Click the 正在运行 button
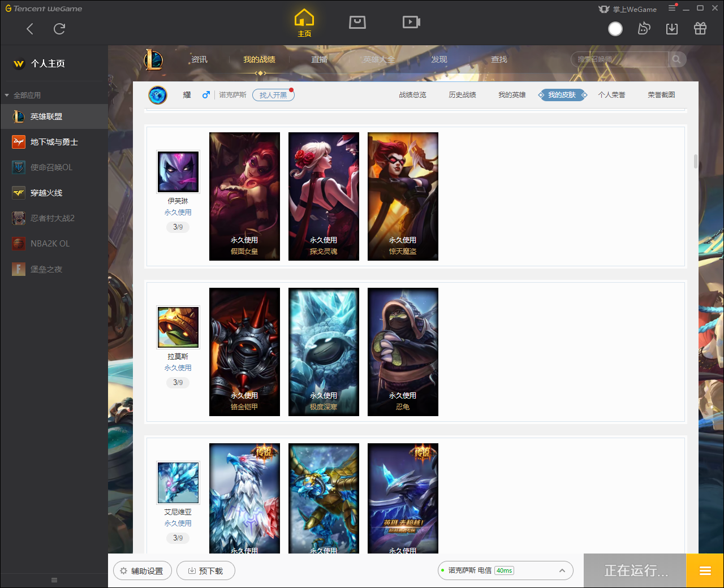Image resolution: width=724 pixels, height=588 pixels. click(635, 570)
